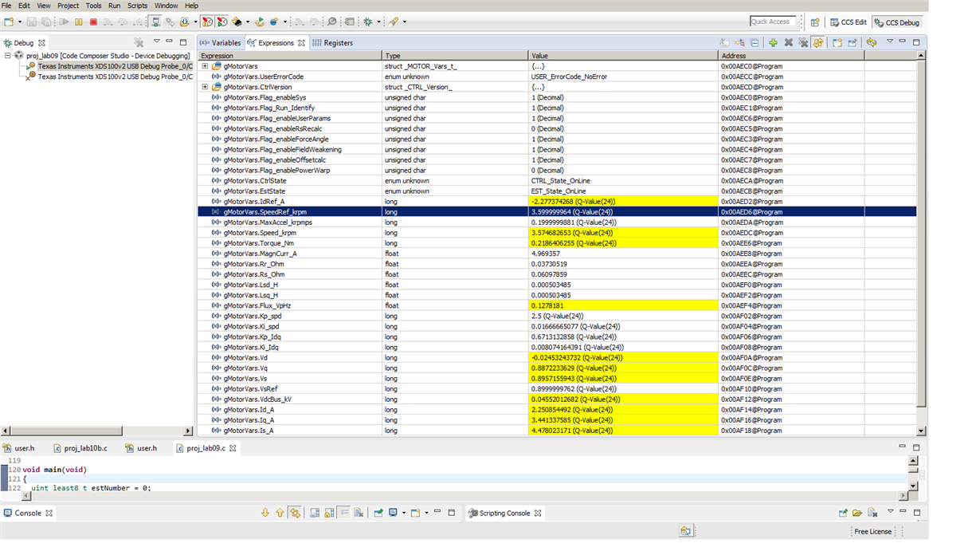Image resolution: width=980 pixels, height=551 pixels.
Task: Open the Expressions view menu arrow
Action: [889, 42]
